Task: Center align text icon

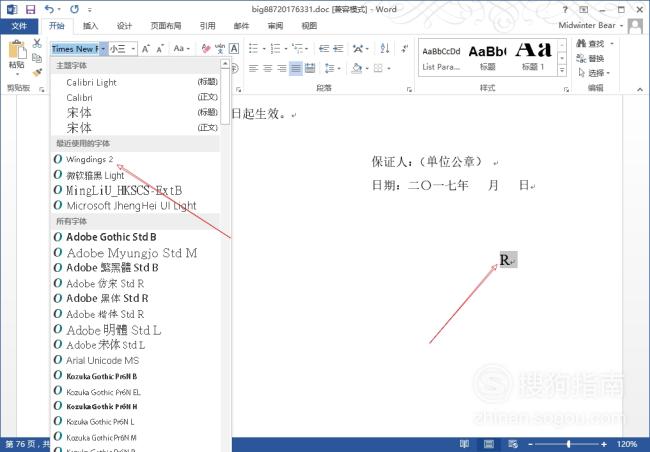Action: [x=267, y=68]
